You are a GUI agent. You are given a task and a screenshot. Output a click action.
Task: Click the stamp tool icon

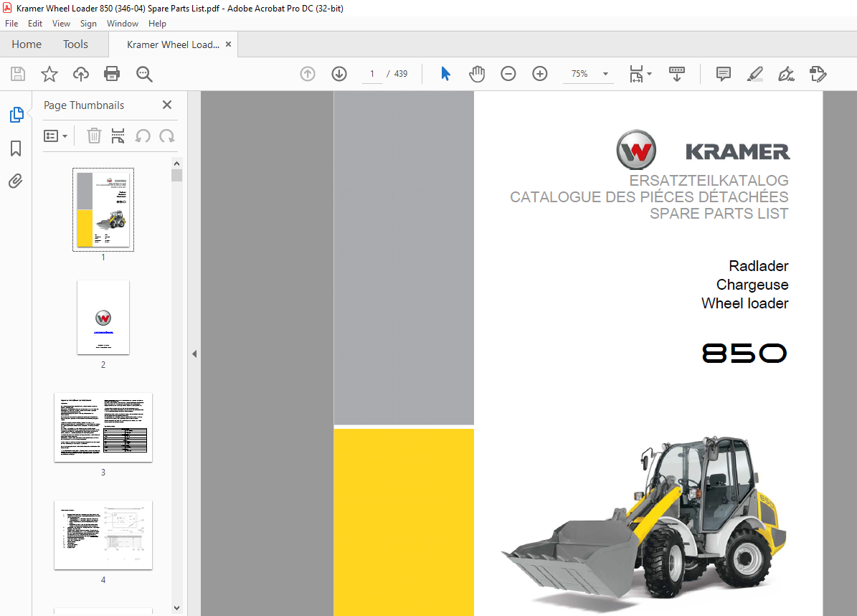click(x=818, y=74)
